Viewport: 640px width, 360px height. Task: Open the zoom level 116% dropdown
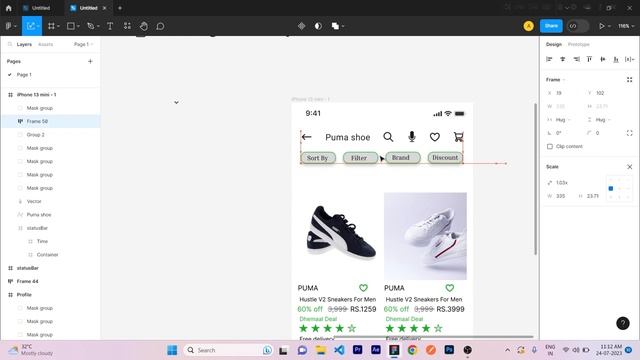(626, 26)
